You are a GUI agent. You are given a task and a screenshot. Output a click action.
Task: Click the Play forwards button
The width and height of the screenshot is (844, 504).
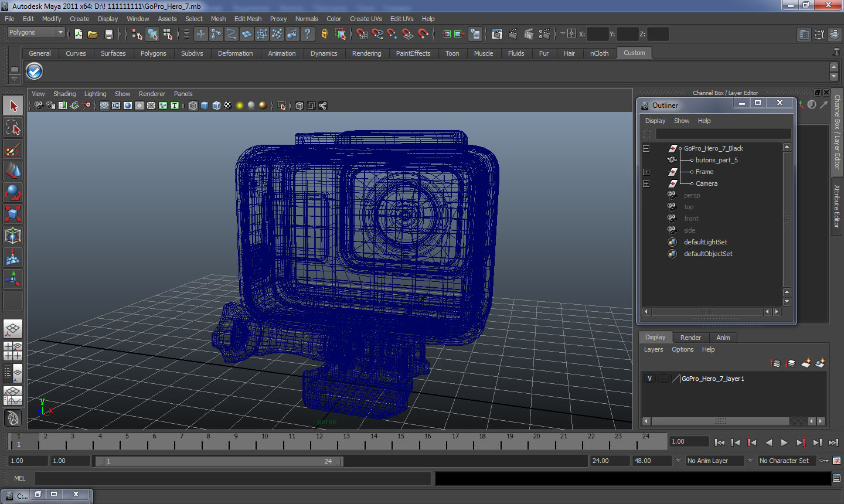tap(784, 442)
